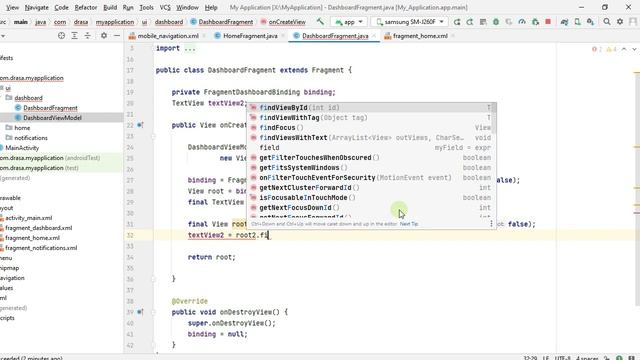640x360 pixels.
Task: Click Expand All in project panel
Action: coord(74,36)
